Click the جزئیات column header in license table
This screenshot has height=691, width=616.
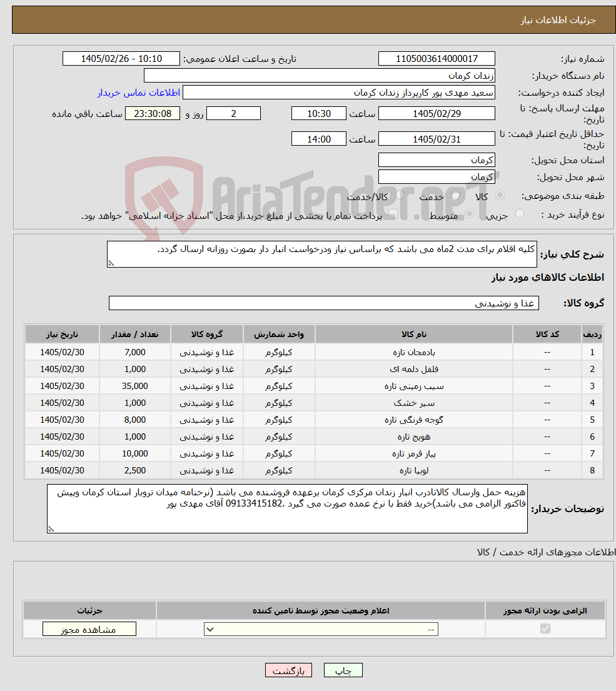pos(89,610)
